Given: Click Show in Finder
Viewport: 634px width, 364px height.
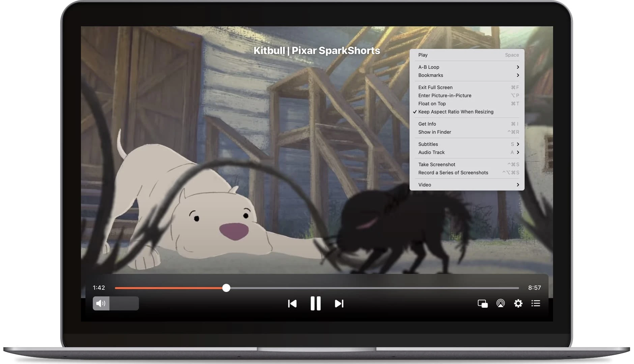Looking at the screenshot, I should pos(435,132).
